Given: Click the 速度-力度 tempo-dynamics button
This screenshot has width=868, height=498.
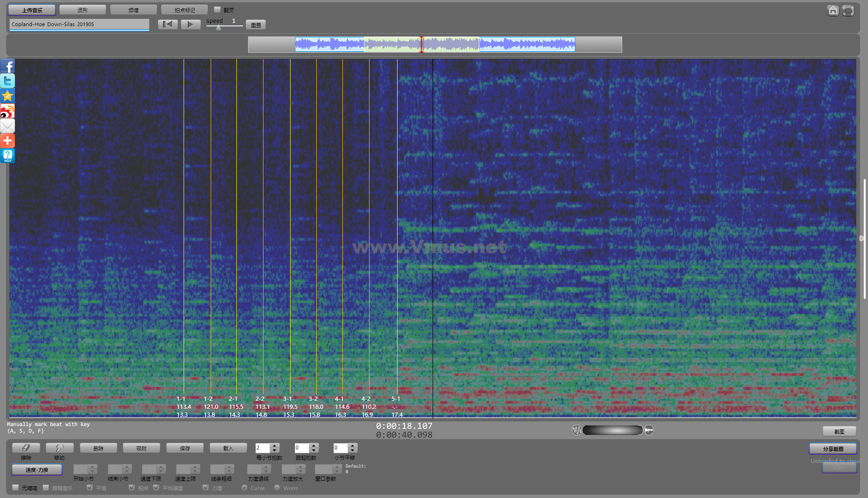Looking at the screenshot, I should pos(36,470).
